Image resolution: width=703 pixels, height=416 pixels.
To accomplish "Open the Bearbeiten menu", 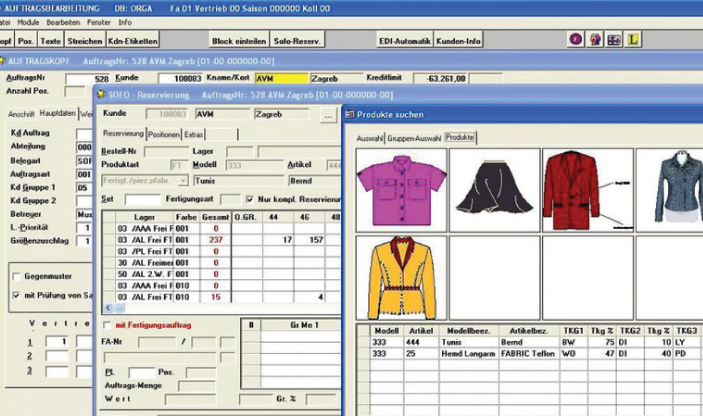I will tap(63, 22).
